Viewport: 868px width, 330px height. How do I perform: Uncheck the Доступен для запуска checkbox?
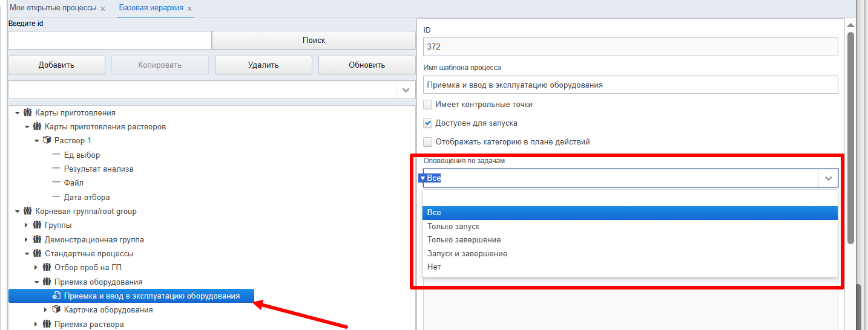pos(428,123)
